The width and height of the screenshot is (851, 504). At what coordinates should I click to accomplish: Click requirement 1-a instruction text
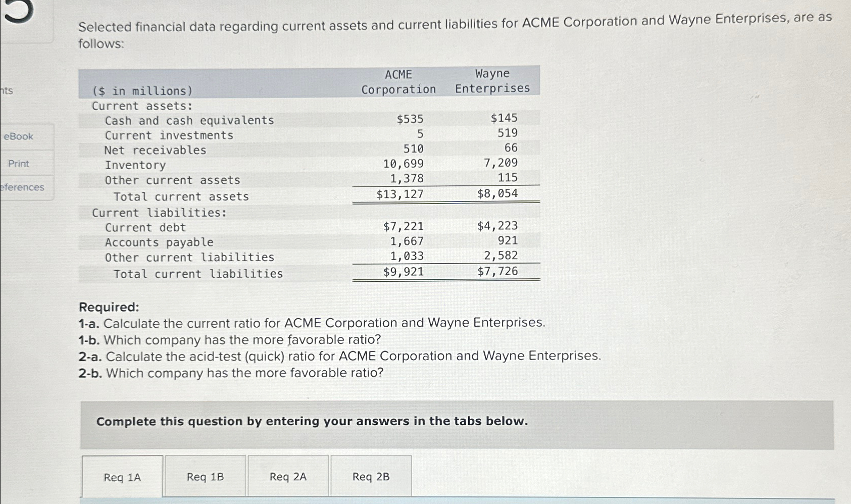point(312,323)
